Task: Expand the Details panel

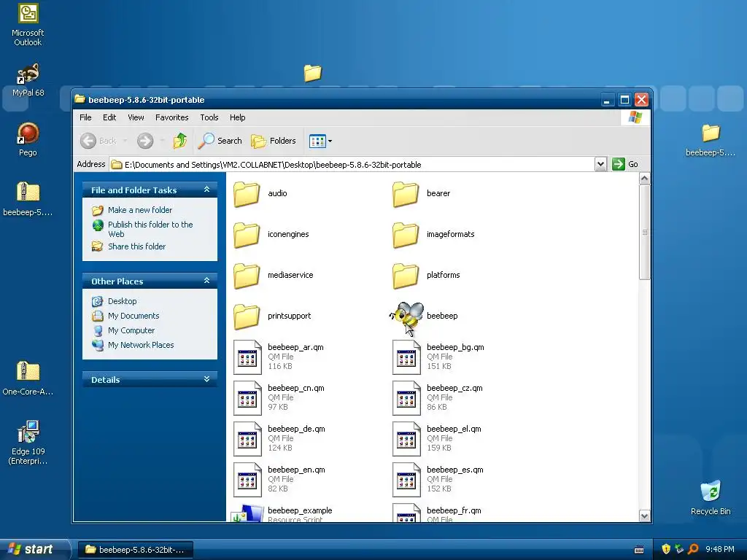Action: point(206,379)
